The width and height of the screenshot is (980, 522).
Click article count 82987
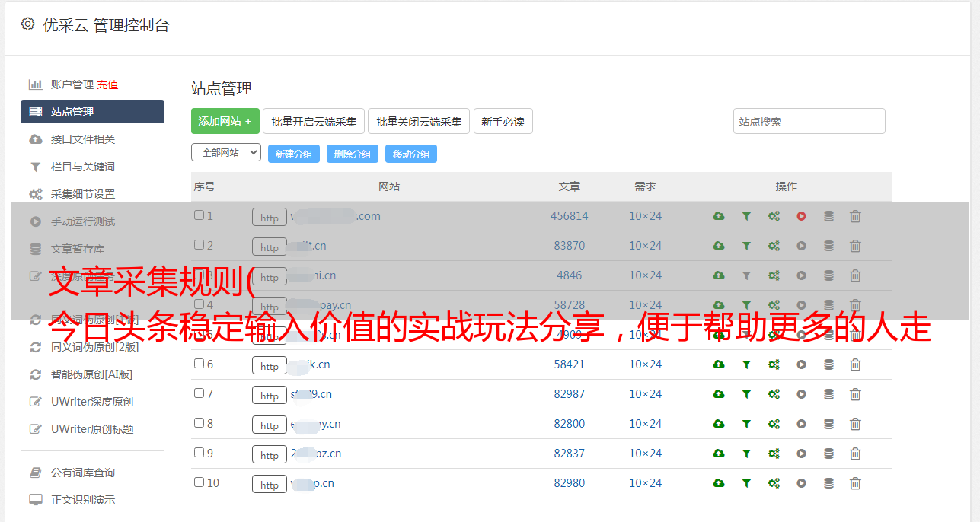[570, 394]
